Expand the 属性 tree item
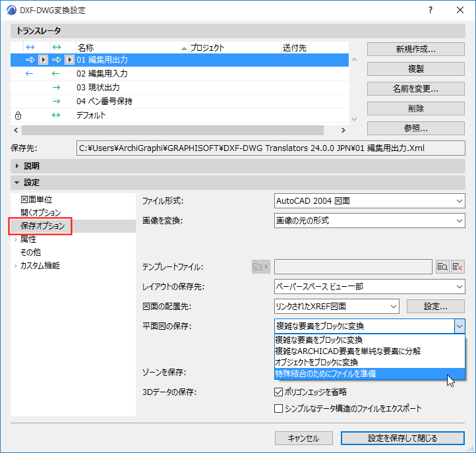 coord(15,239)
